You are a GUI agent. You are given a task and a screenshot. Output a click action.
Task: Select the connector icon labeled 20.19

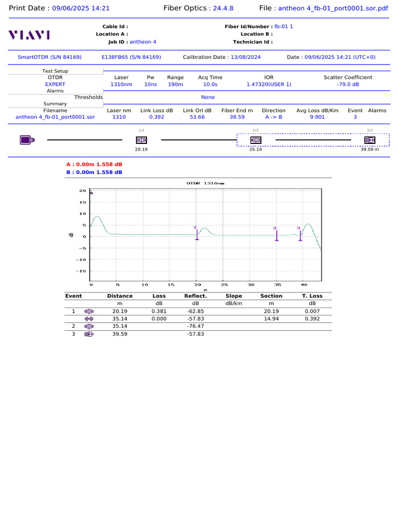(x=141, y=140)
